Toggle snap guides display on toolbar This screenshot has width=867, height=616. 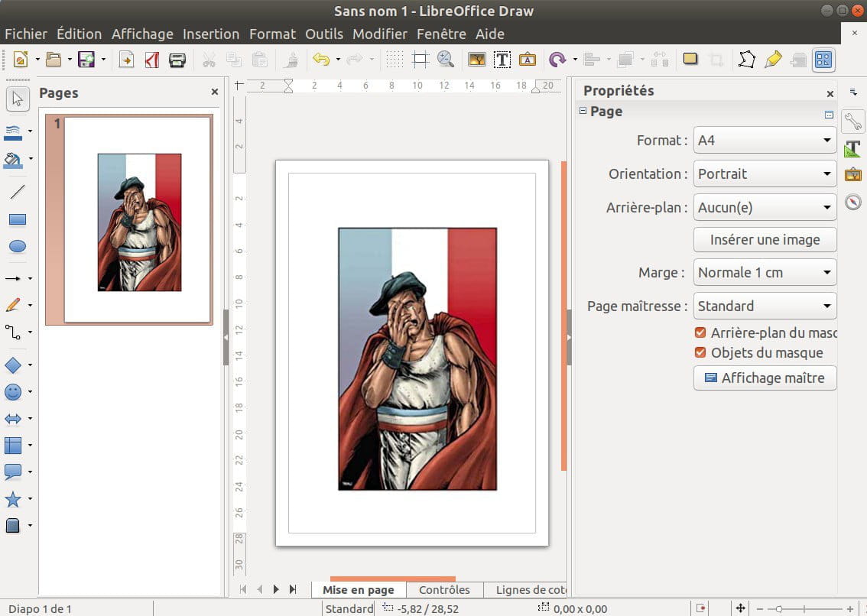point(421,59)
